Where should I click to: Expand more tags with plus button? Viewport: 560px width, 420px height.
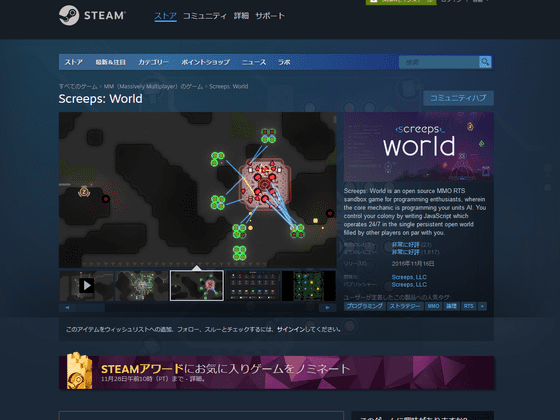tap(482, 306)
